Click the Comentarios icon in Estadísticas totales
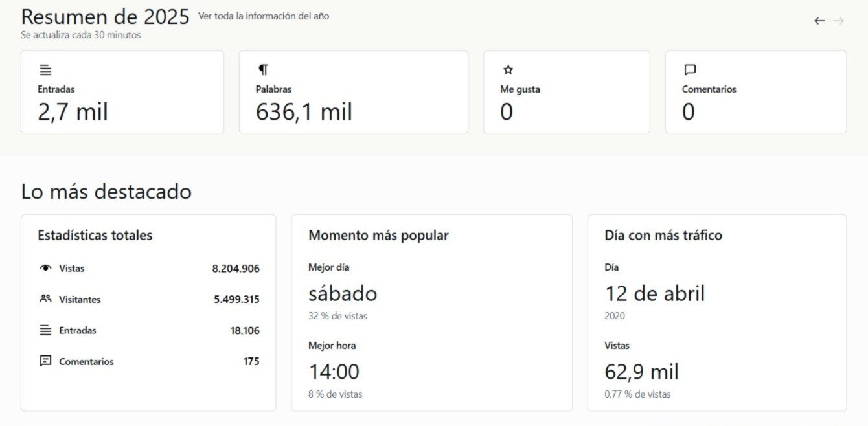The image size is (868, 426). coord(45,361)
